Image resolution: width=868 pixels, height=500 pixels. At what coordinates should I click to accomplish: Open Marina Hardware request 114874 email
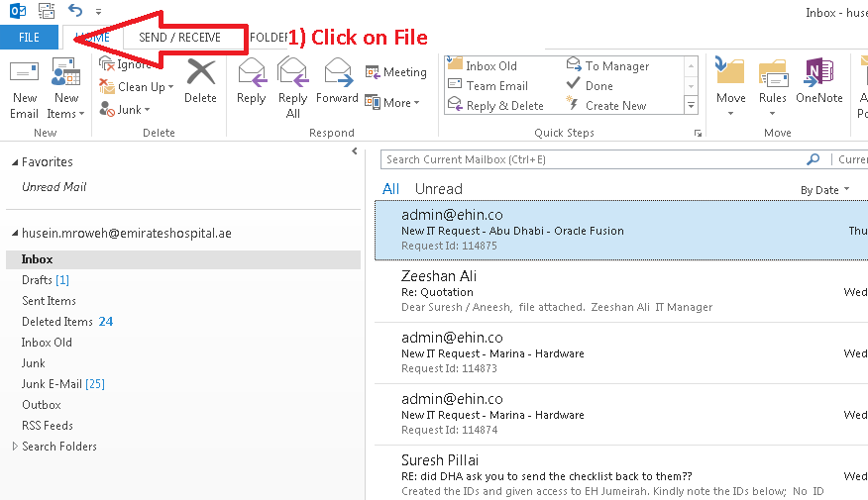point(621,414)
